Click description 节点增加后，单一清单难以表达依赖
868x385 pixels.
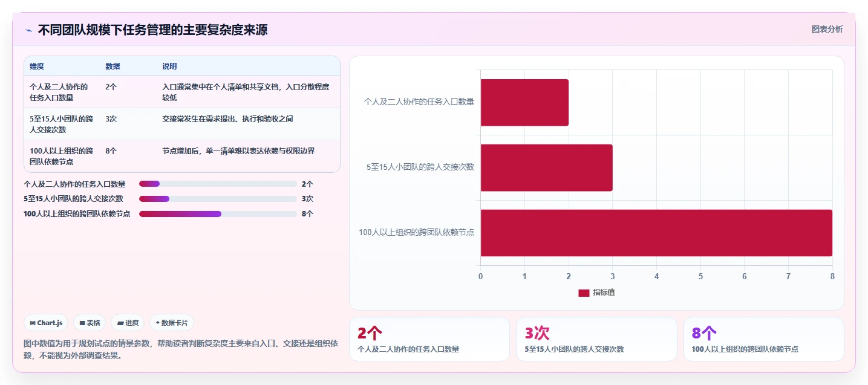point(238,151)
